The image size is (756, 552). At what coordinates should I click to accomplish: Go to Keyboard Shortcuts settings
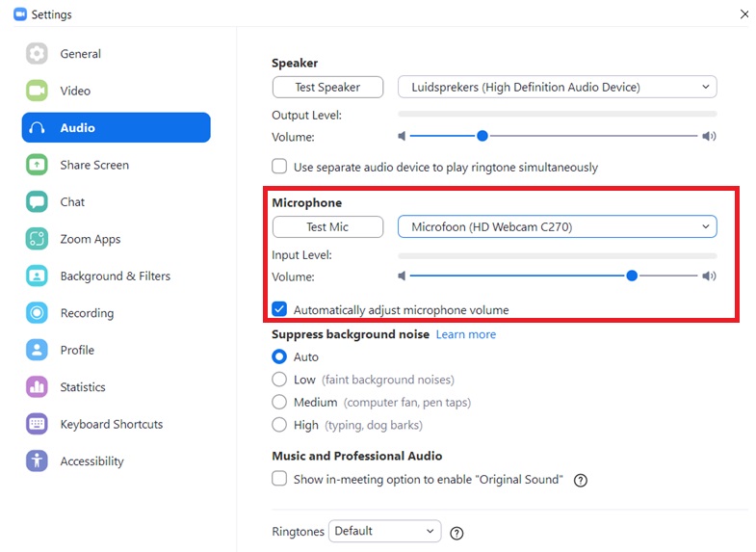point(111,424)
